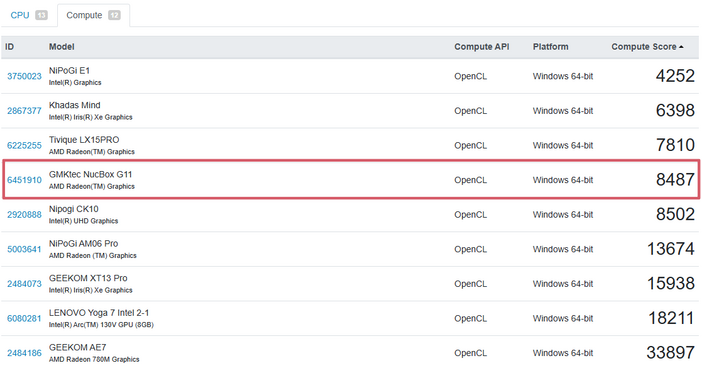Sort by the Model column header

point(62,47)
